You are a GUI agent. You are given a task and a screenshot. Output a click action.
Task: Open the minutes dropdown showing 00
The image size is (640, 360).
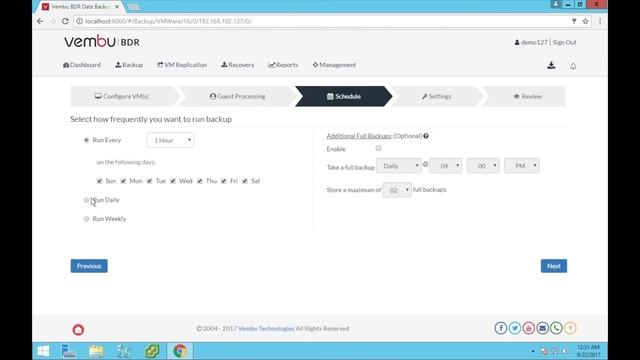tap(483, 166)
